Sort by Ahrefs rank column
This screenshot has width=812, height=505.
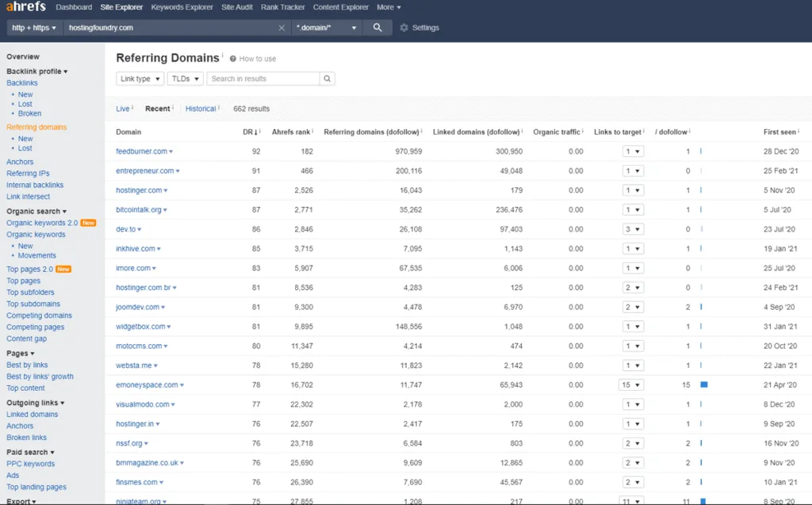click(291, 132)
